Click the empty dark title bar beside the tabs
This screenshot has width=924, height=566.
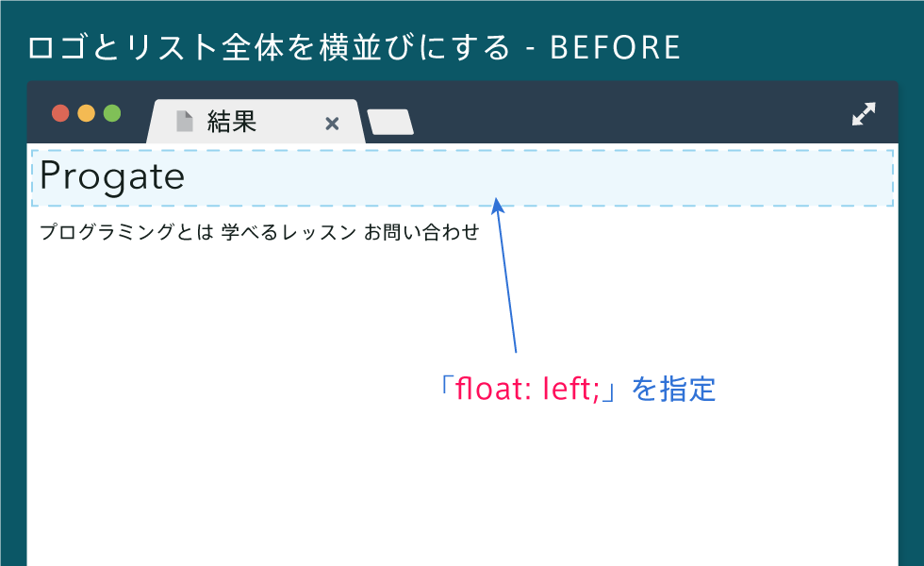pos(631,113)
